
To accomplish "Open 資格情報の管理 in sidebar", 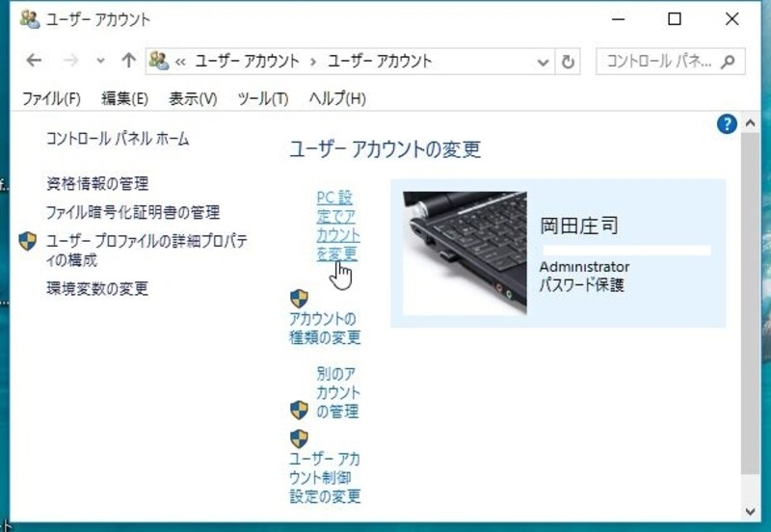I will (97, 183).
